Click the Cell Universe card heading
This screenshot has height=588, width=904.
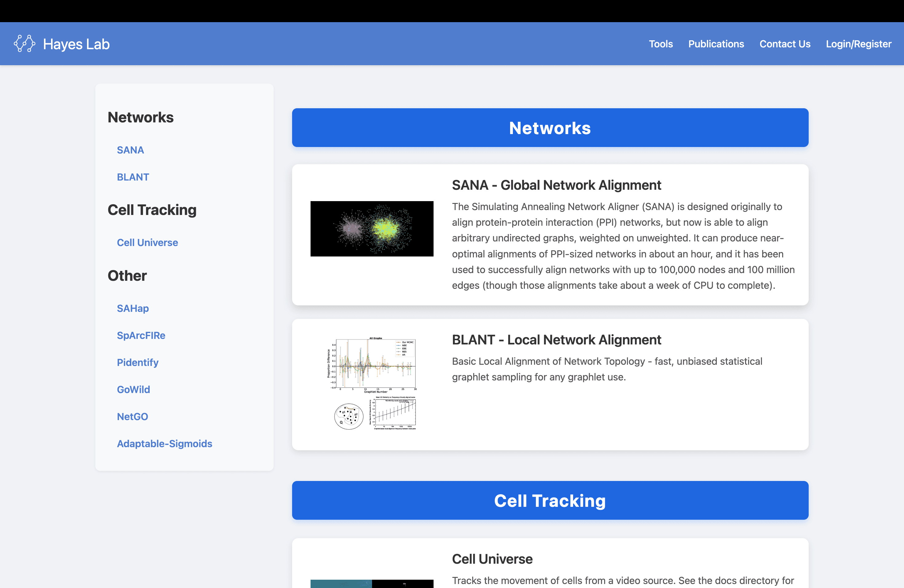492,559
